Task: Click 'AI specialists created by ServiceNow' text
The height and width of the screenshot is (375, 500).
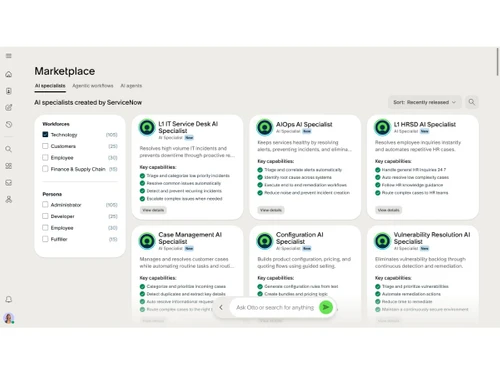Action: click(x=88, y=102)
